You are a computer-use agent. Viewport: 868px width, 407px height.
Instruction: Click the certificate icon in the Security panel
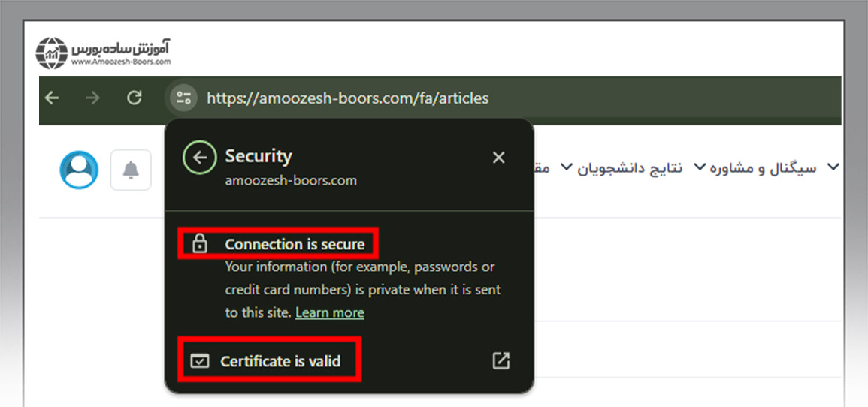pos(199,361)
